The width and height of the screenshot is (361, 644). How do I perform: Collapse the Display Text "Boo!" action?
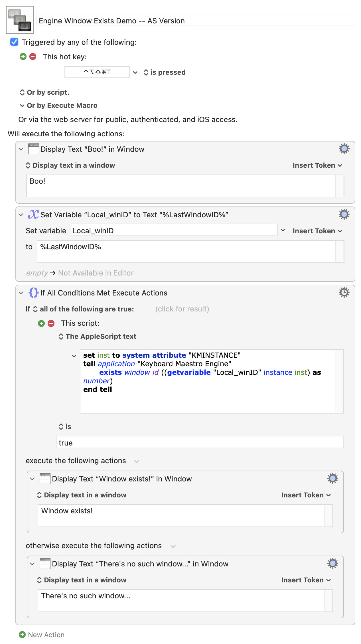[21, 149]
